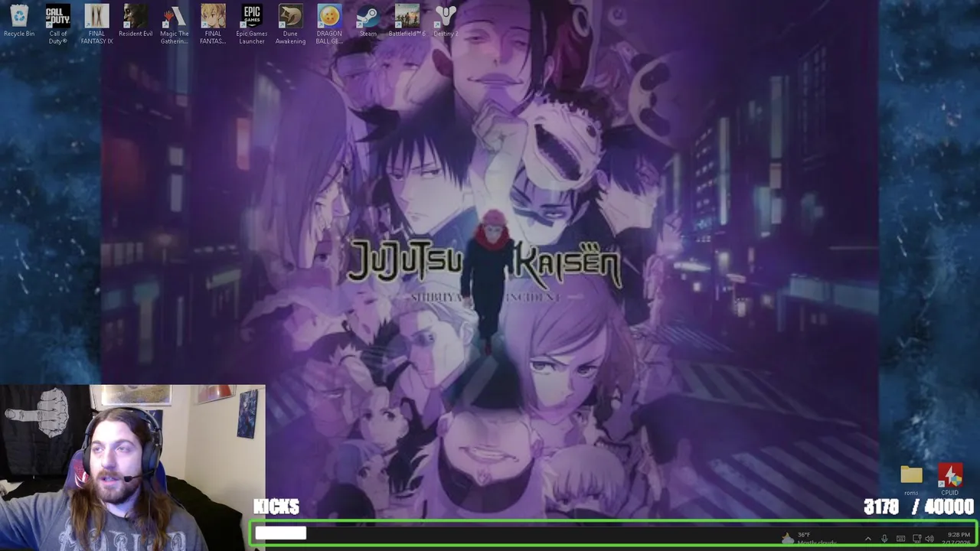
Task: Launch Resident Evil desktop shortcut
Action: tap(136, 21)
